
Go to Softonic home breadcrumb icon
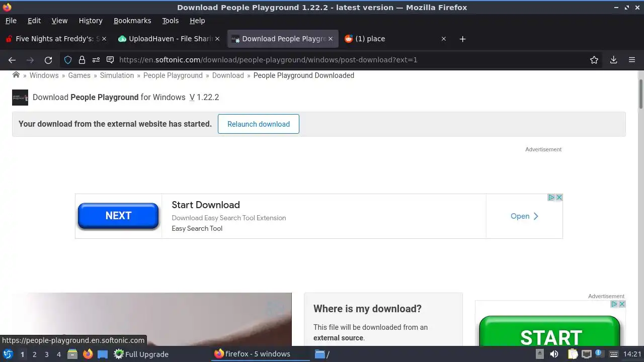pyautogui.click(x=16, y=75)
